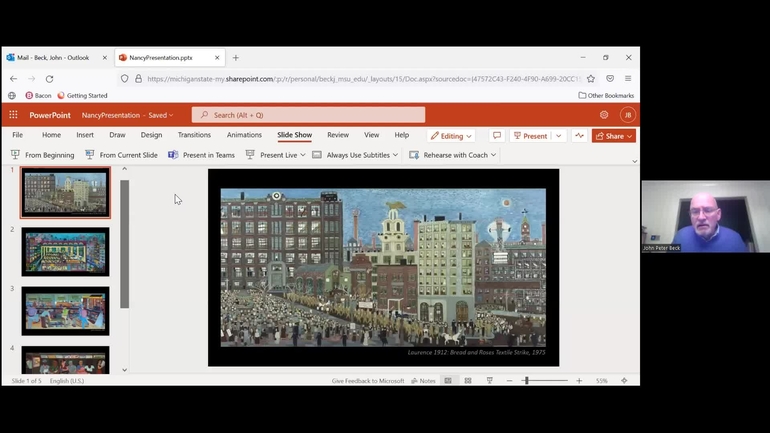
Task: Click Give Feedback to Microsoft
Action: pos(368,380)
